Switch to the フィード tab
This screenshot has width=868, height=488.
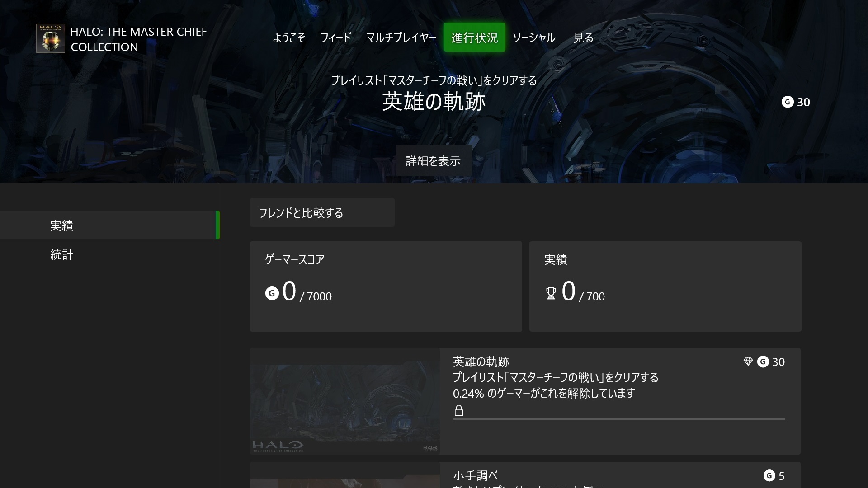click(x=336, y=38)
